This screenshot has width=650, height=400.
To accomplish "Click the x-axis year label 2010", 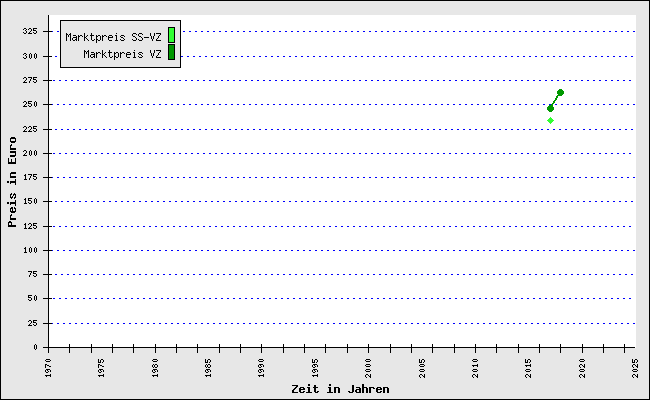I will [x=475, y=368].
